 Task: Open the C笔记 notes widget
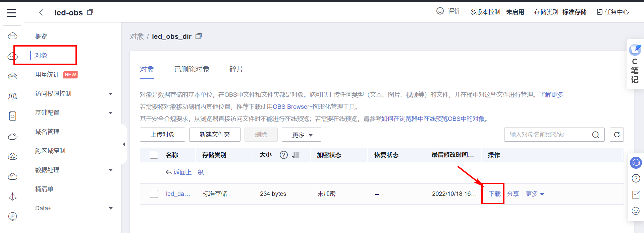click(x=635, y=64)
